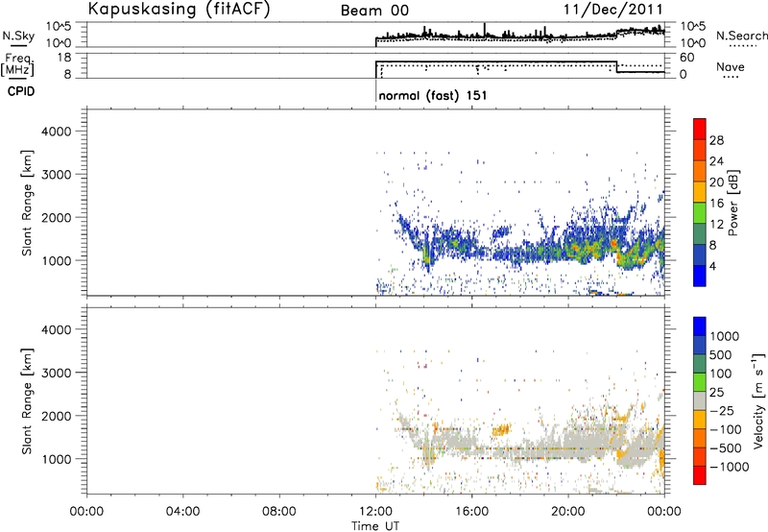Viewport: 768px width, 532px height.
Task: Click the '3000' tick of velocity panel
Action: (x=57, y=373)
